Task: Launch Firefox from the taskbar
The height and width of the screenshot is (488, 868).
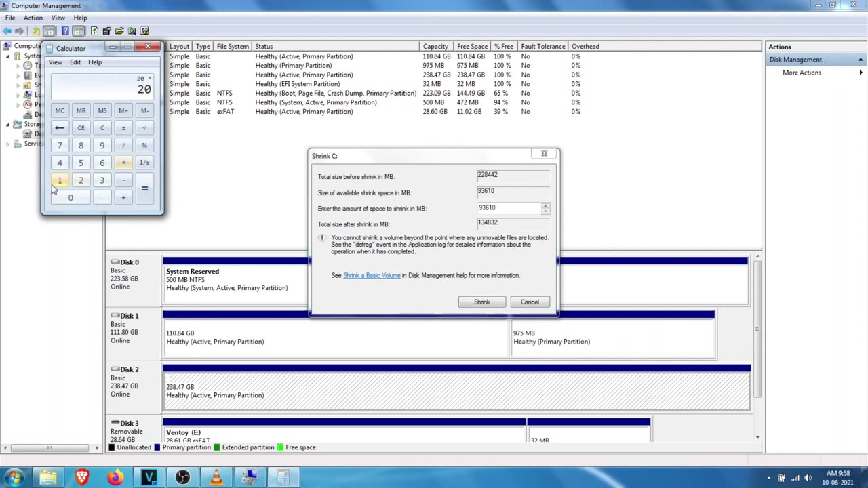Action: click(x=115, y=477)
